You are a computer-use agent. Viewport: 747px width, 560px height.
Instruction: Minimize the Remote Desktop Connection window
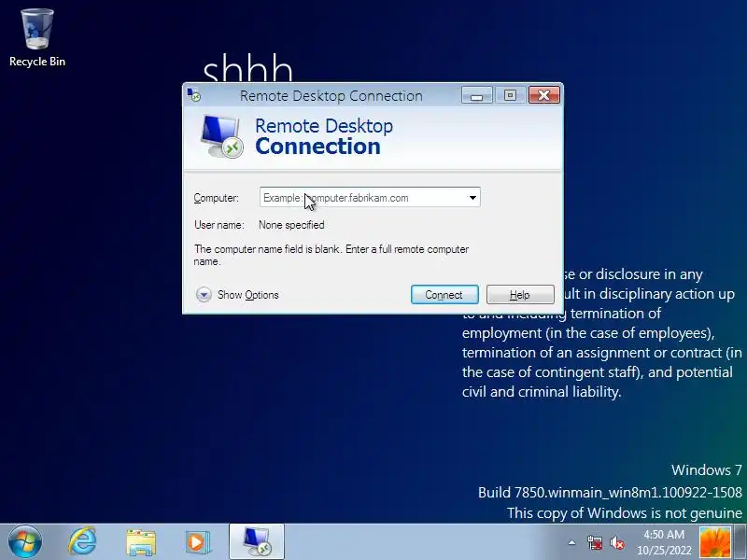pos(477,95)
